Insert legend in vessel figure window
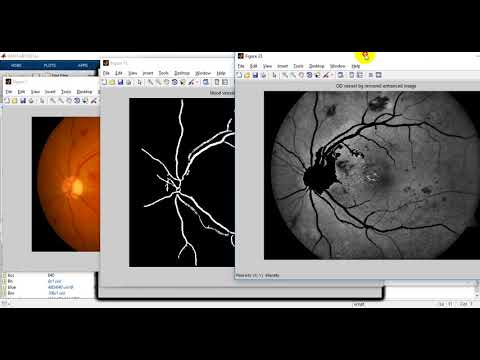Screen dimensions: 480x360 (225, 82)
